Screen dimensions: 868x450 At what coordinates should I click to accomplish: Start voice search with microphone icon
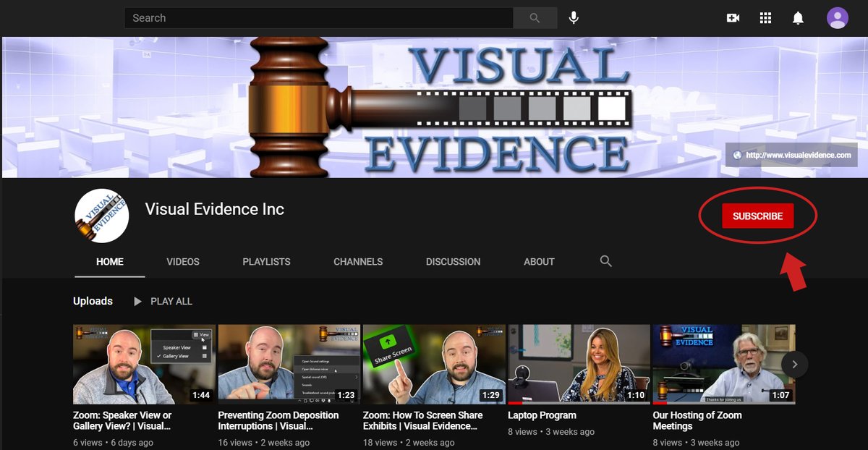coord(574,18)
